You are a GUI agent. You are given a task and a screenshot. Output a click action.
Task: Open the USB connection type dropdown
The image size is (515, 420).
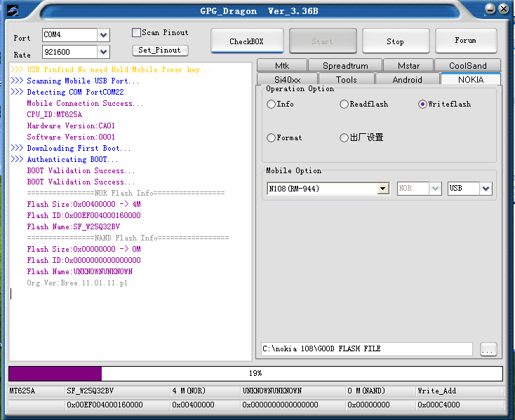tap(486, 189)
